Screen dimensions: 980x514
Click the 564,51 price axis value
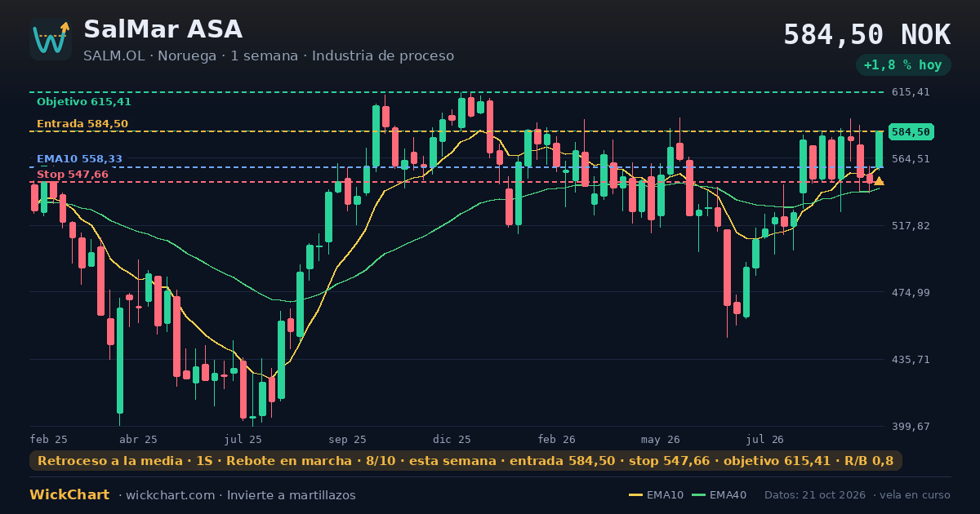pyautogui.click(x=911, y=159)
